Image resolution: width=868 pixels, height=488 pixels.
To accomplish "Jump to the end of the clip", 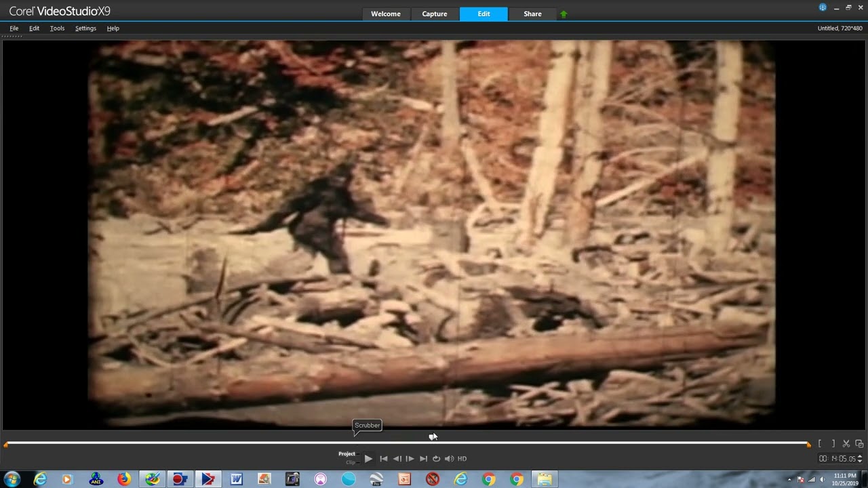I will tap(423, 459).
